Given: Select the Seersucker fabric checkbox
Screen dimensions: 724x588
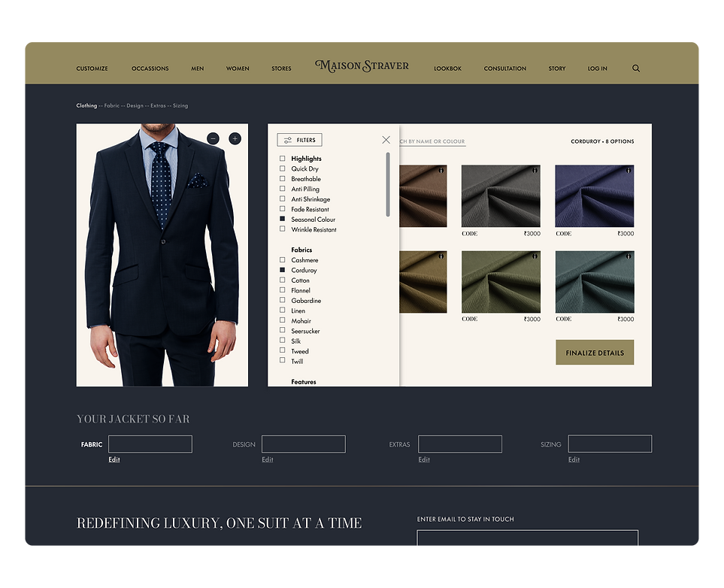Looking at the screenshot, I should (282, 331).
